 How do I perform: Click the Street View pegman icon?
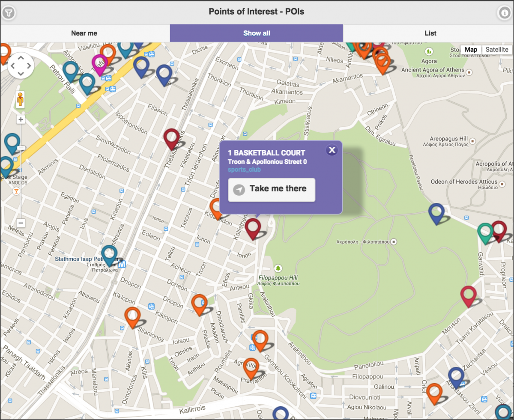tap(21, 100)
